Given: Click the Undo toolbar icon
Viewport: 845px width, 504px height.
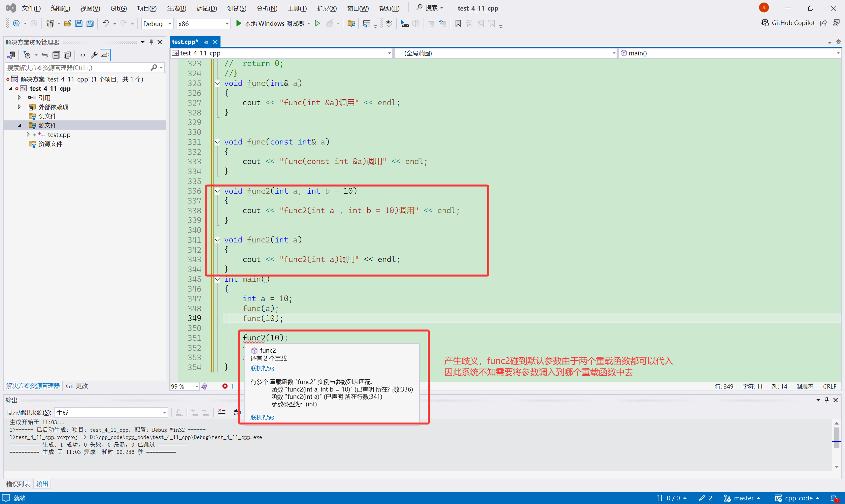Looking at the screenshot, I should [x=105, y=23].
